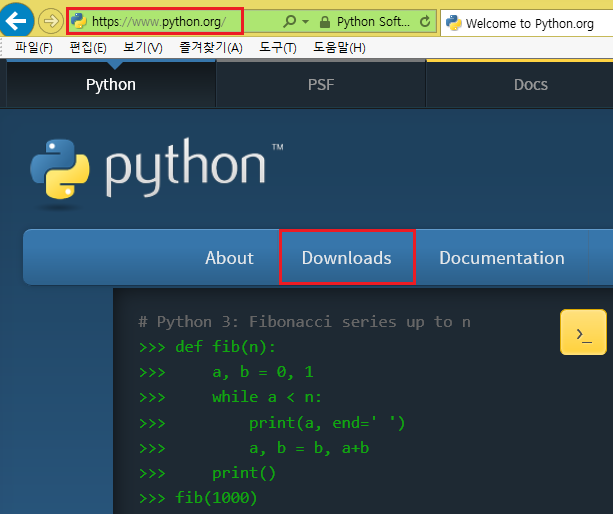Open the 파일(F) menu
The image size is (613, 514).
pyautogui.click(x=34, y=48)
